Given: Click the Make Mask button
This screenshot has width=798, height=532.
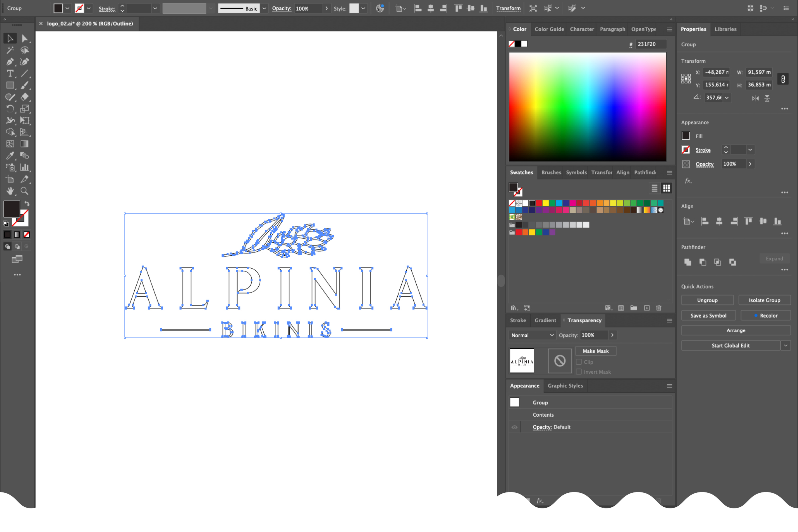Looking at the screenshot, I should point(596,351).
